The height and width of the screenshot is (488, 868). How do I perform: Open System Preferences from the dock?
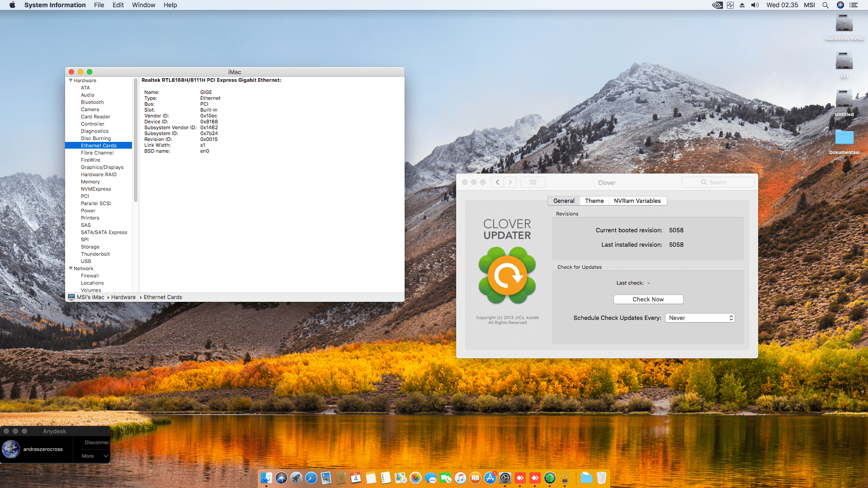[x=505, y=478]
